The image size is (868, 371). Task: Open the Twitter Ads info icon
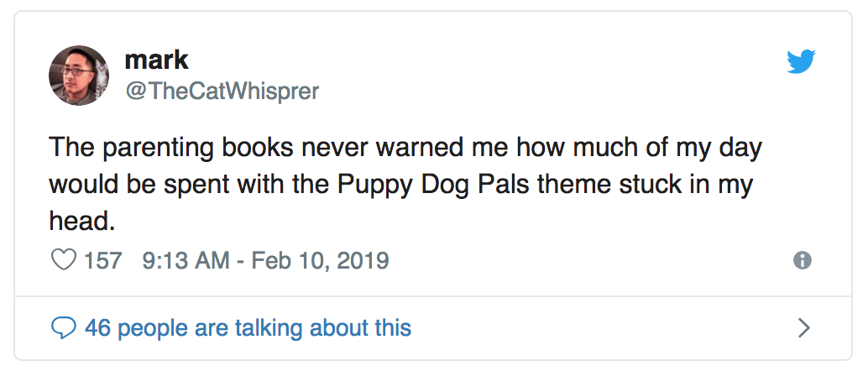pyautogui.click(x=803, y=260)
